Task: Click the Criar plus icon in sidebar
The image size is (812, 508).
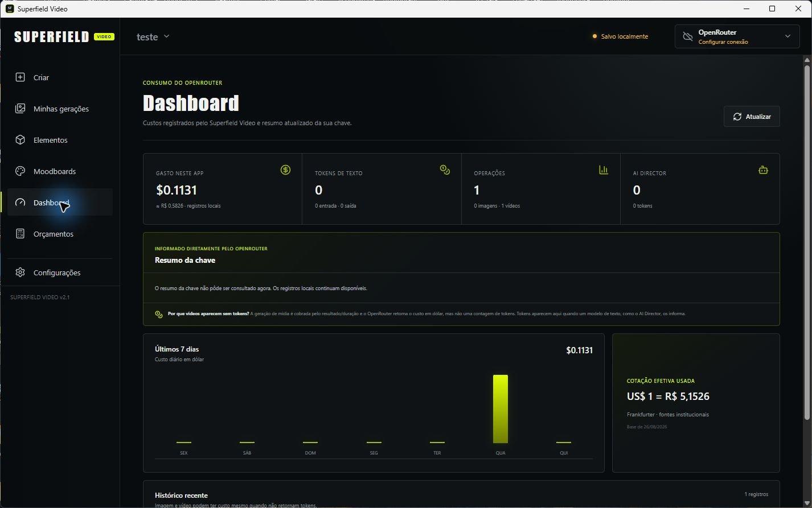Action: [x=20, y=77]
